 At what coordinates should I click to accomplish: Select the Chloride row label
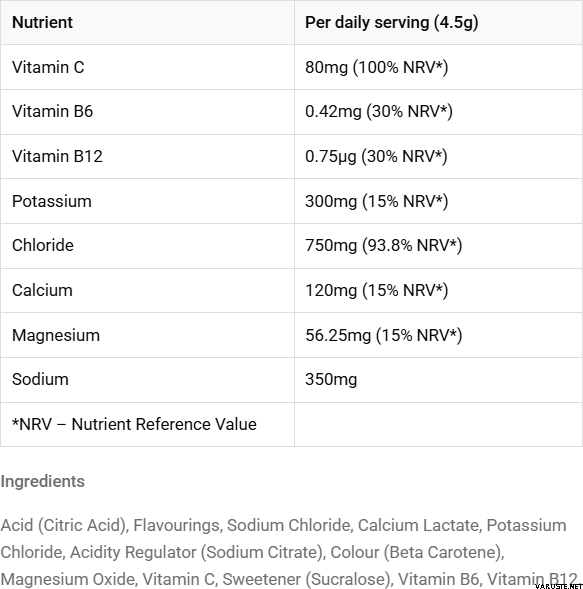(x=43, y=245)
